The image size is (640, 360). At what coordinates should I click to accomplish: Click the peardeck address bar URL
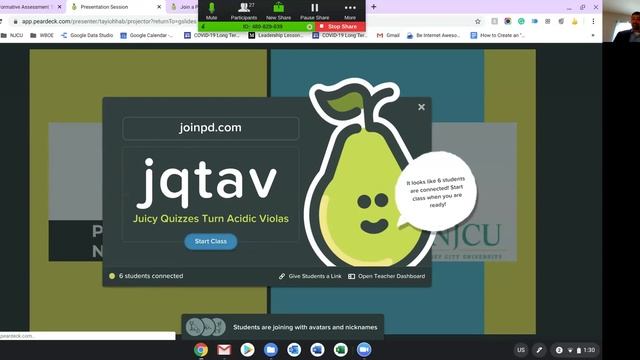(x=109, y=21)
